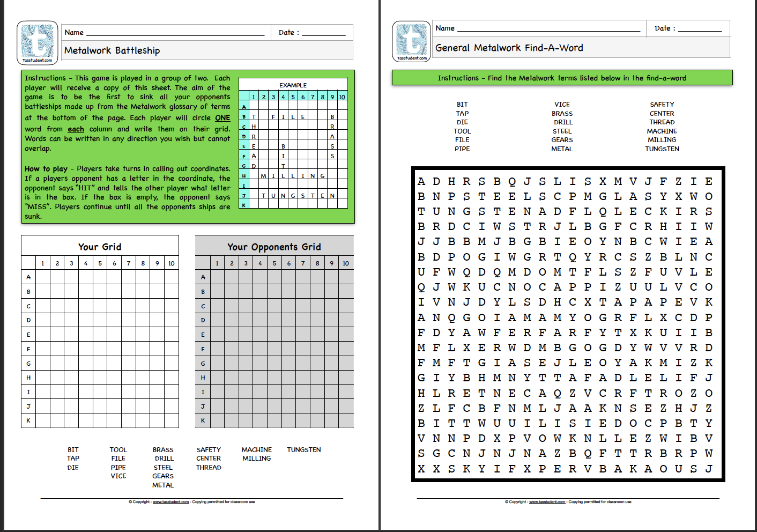757x532 pixels.
Task: Select the Metalwork Battleship title bar
Action: click(x=112, y=50)
